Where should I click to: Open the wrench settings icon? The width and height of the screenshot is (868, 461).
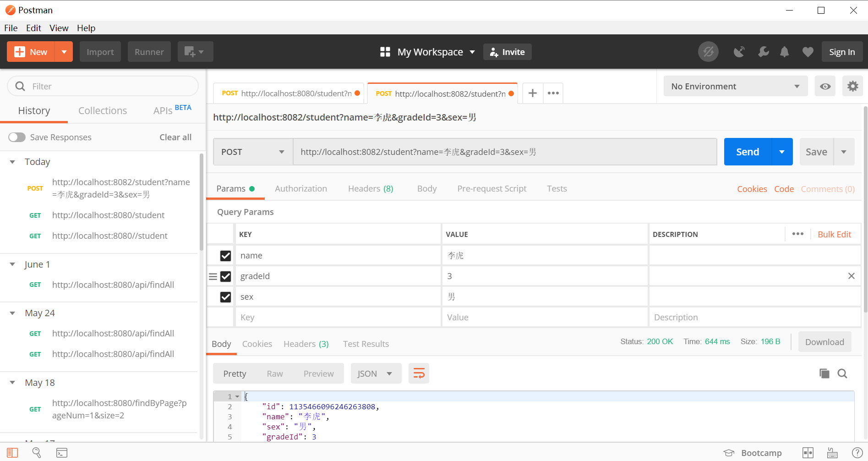pyautogui.click(x=763, y=52)
